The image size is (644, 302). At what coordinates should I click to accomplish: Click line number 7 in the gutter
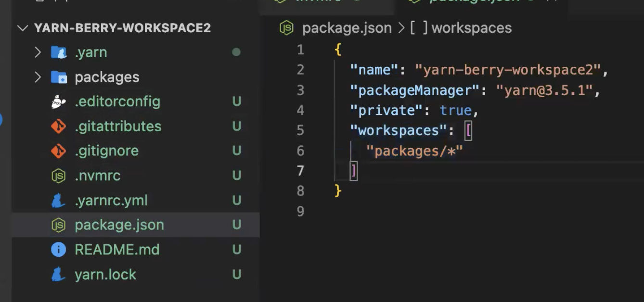301,171
